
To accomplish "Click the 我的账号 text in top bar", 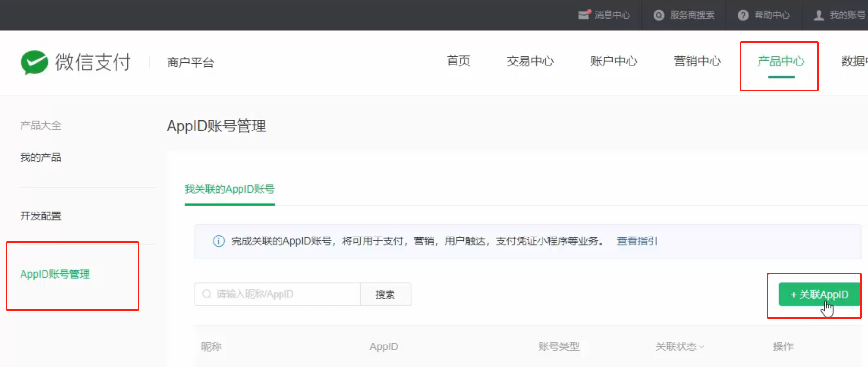I will click(x=847, y=15).
